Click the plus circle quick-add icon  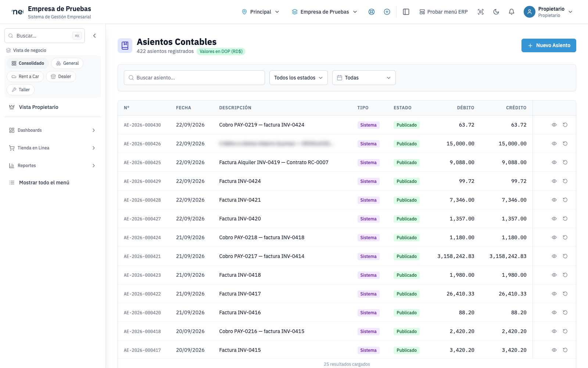[387, 12]
